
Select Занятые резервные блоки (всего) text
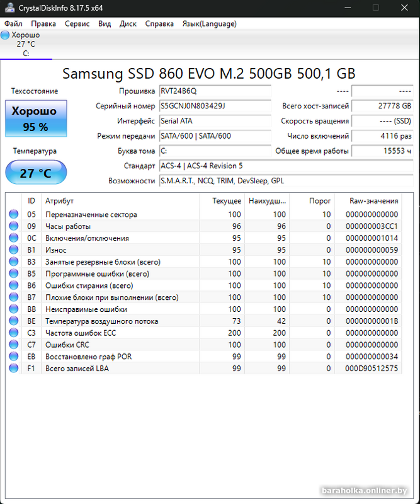pyautogui.click(x=103, y=262)
